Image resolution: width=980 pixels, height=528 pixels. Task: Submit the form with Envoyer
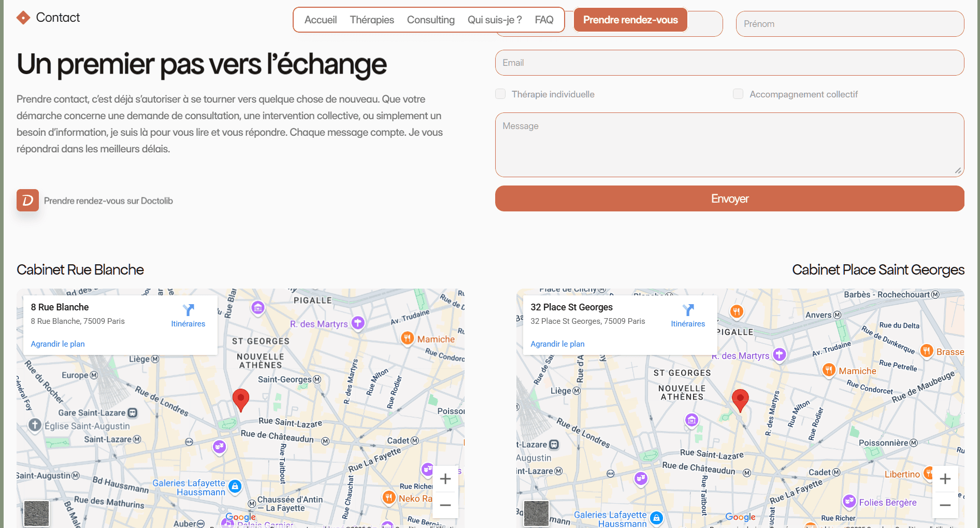click(729, 198)
